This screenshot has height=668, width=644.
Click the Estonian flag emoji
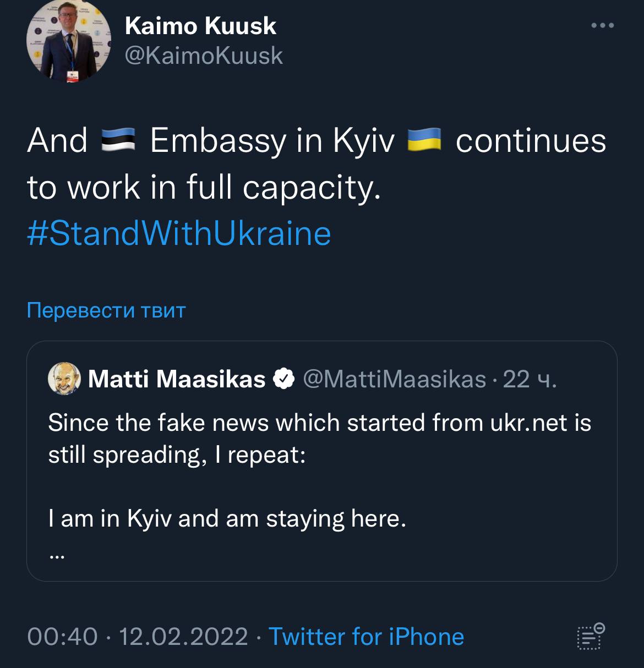(x=118, y=141)
